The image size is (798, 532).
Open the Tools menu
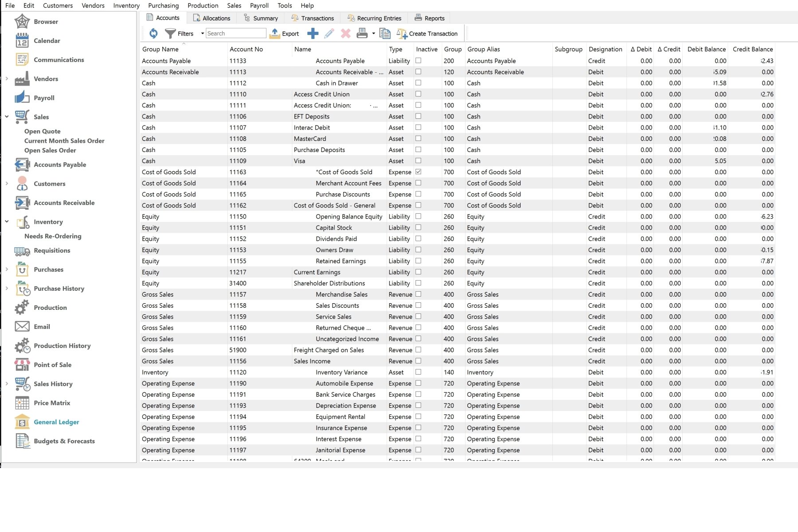(x=285, y=5)
